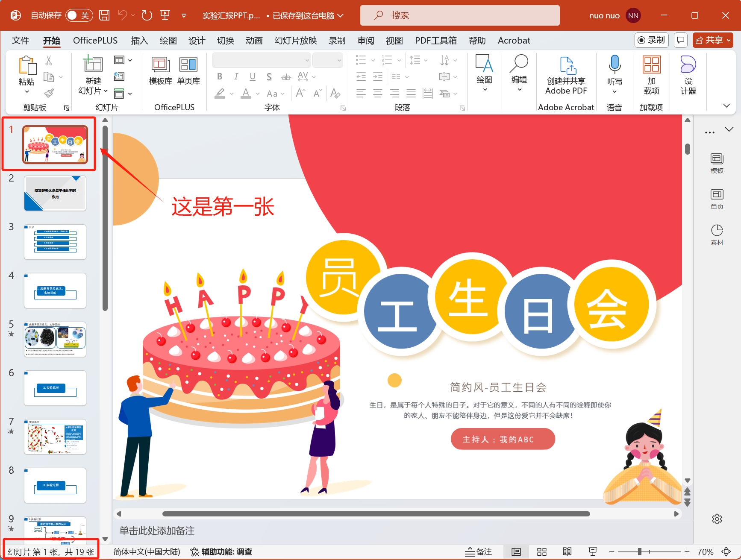Select slide 5 thumbnail in the panel
Screen dimensions: 741x560
(55, 339)
